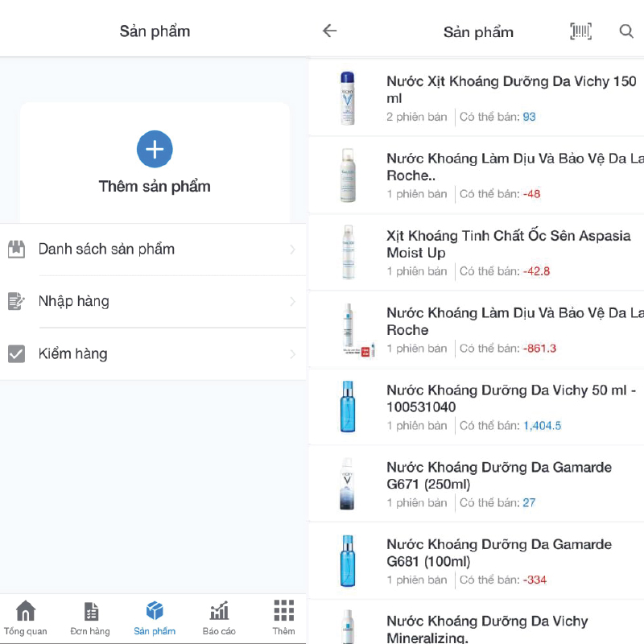The width and height of the screenshot is (644, 644).
Task: Tap the blue plus add product icon
Action: tap(155, 149)
